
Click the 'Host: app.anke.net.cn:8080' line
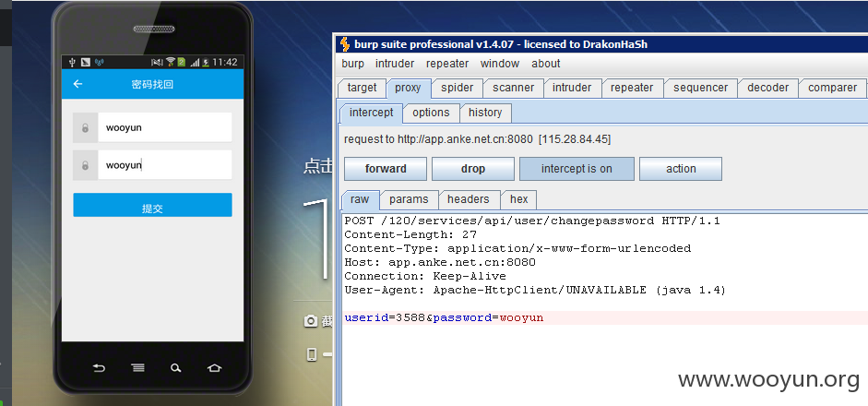pyautogui.click(x=440, y=263)
